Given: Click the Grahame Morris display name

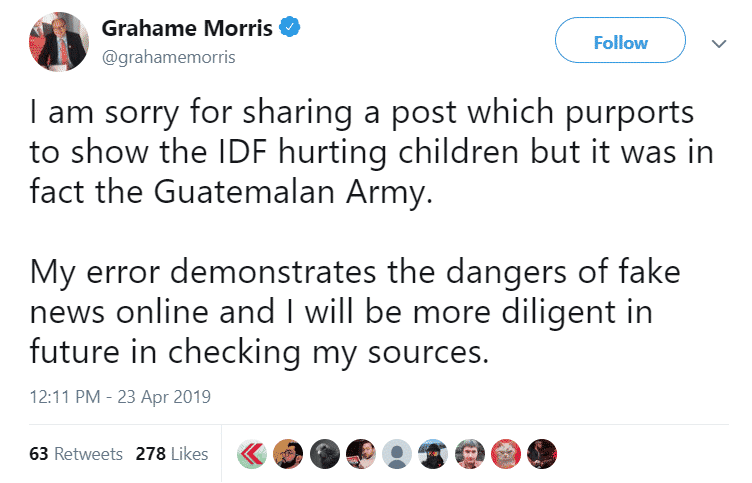Looking at the screenshot, I should coord(188,28).
